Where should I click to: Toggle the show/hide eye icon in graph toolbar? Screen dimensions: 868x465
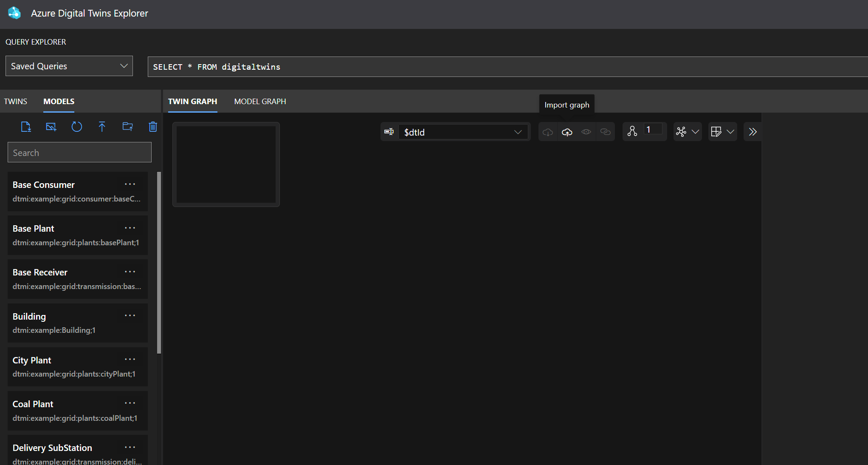pos(586,132)
